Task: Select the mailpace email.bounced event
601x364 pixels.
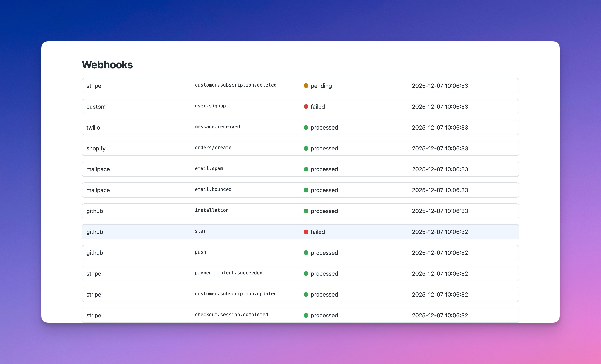Action: (x=213, y=190)
